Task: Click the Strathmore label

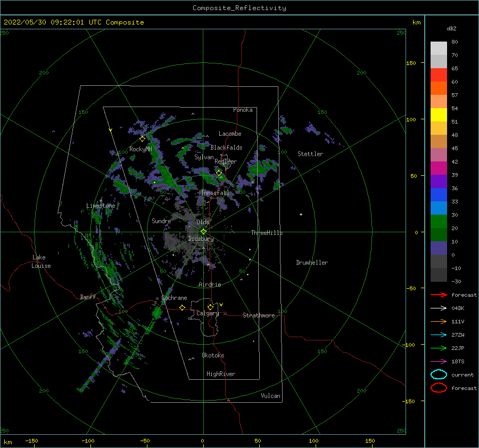Action: [259, 315]
